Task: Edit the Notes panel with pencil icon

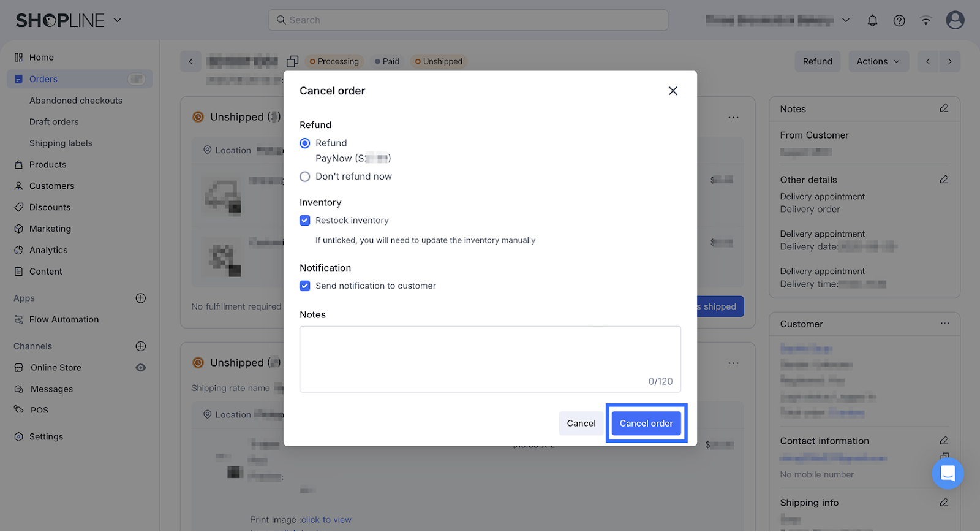Action: click(944, 108)
